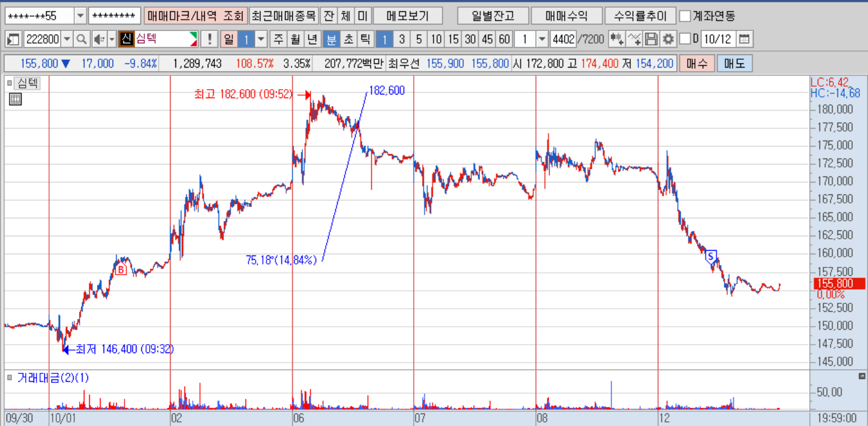Click the 155,800 current price tag
Image resolution: width=868 pixels, height=426 pixels.
[838, 284]
